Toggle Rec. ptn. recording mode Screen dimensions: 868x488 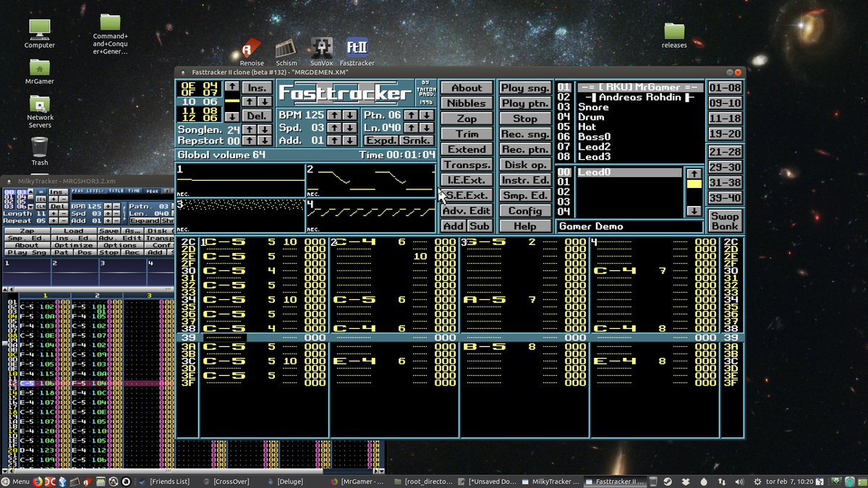click(525, 149)
